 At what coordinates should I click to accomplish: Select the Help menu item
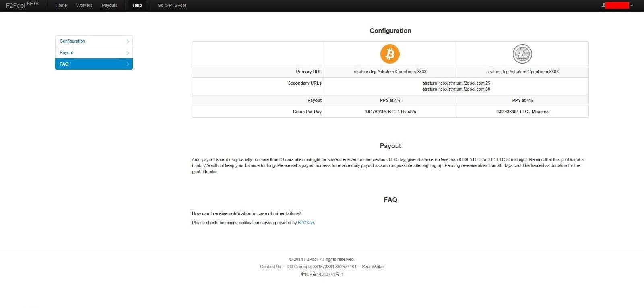137,6
